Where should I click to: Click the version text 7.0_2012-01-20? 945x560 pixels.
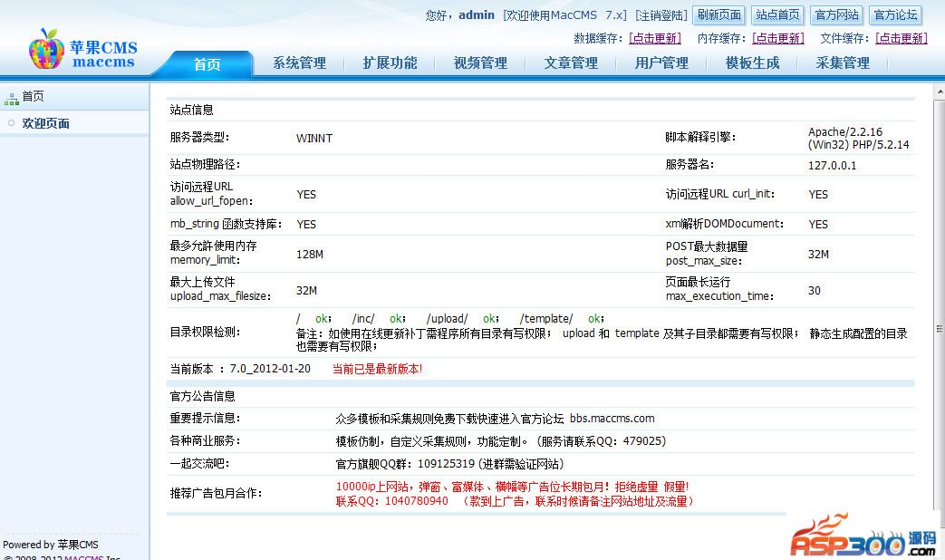pos(270,368)
